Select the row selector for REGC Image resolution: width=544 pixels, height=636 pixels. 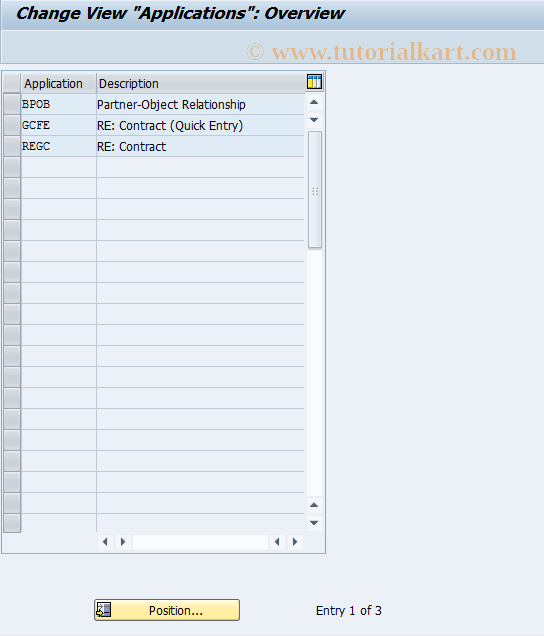(12, 146)
